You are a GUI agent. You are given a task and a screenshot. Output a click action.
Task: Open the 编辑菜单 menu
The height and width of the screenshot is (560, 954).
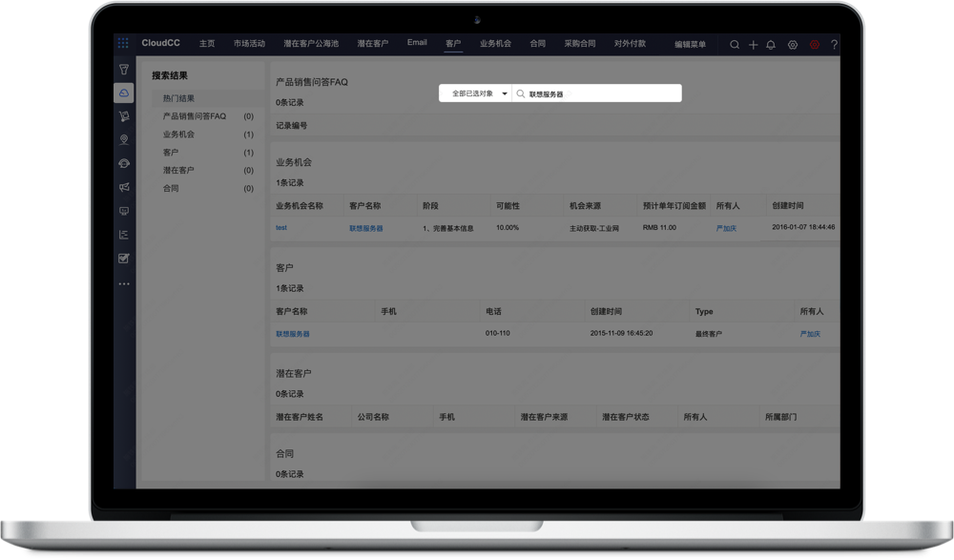[x=690, y=44]
